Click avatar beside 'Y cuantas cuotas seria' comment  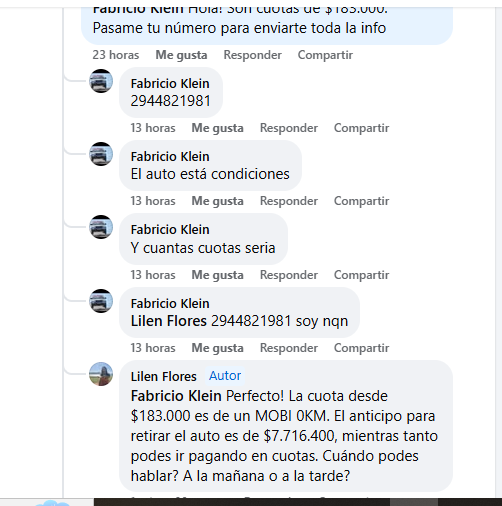pyautogui.click(x=101, y=227)
